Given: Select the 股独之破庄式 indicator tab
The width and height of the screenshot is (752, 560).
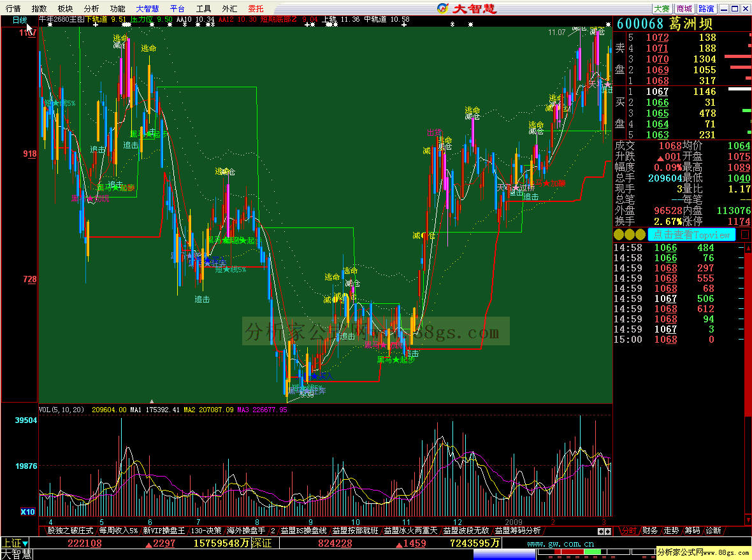Looking at the screenshot, I should 70,530.
